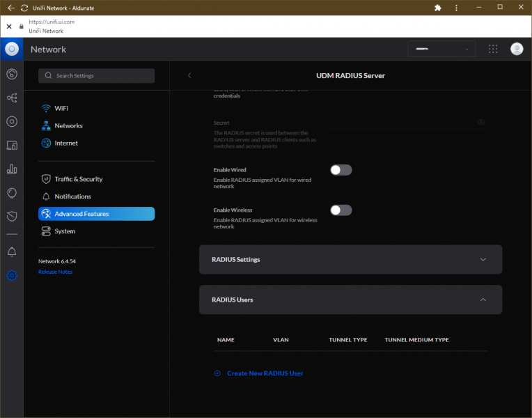Image resolution: width=532 pixels, height=418 pixels.
Task: Show the RADIUS secret using eye icon
Action: [x=481, y=122]
